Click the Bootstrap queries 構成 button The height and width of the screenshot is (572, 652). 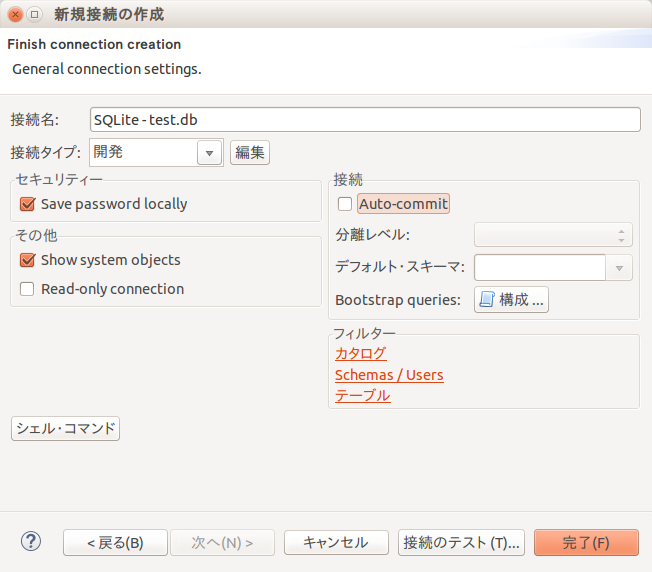click(511, 299)
